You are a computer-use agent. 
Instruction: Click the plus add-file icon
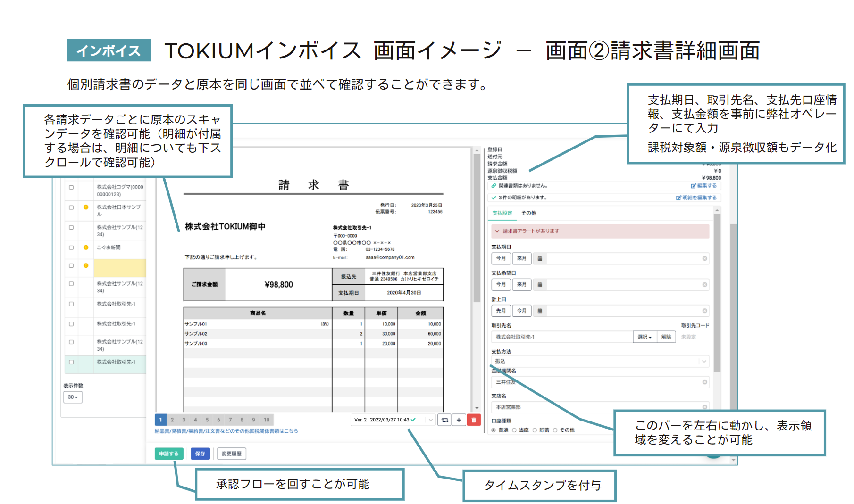coord(459,420)
